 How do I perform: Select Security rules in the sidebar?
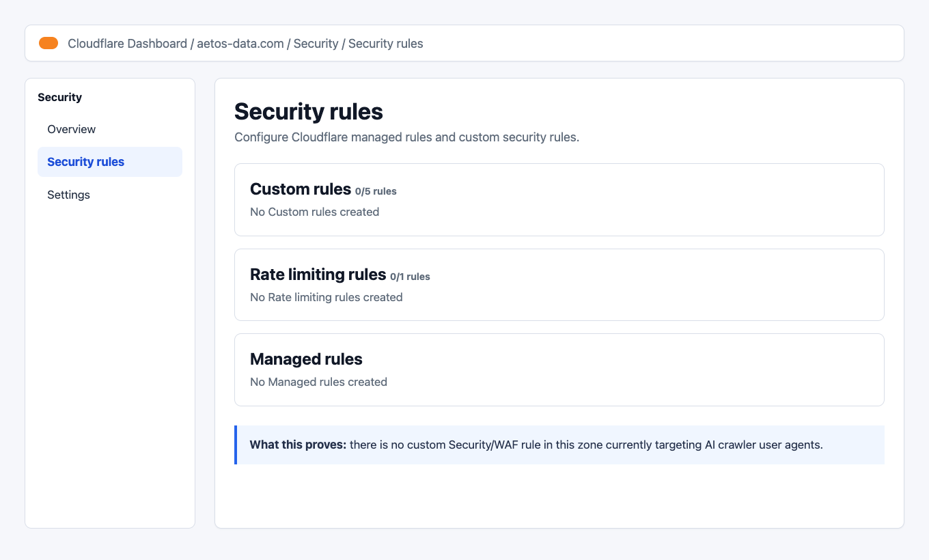point(110,162)
